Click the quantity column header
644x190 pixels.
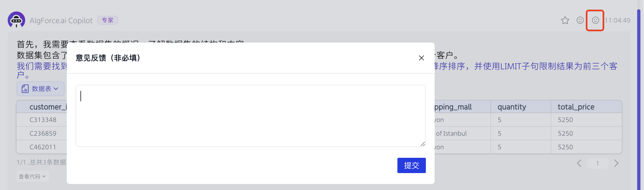(x=512, y=107)
